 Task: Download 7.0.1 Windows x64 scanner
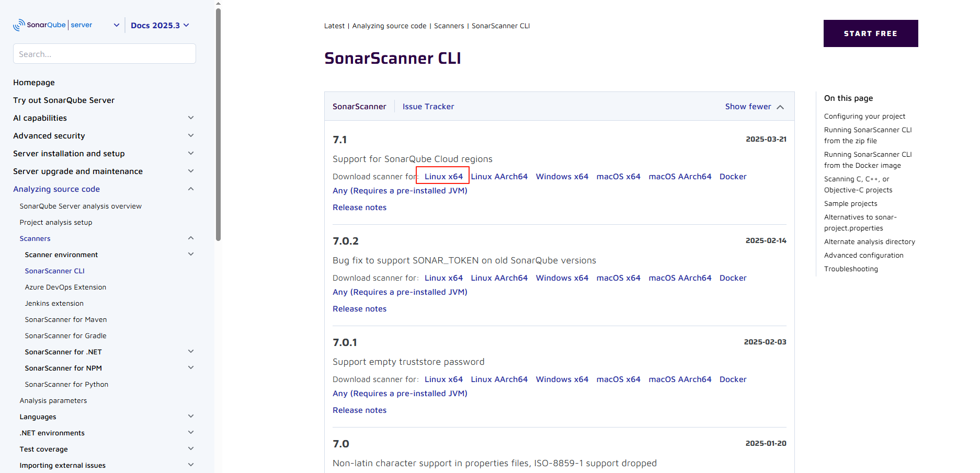(x=562, y=379)
